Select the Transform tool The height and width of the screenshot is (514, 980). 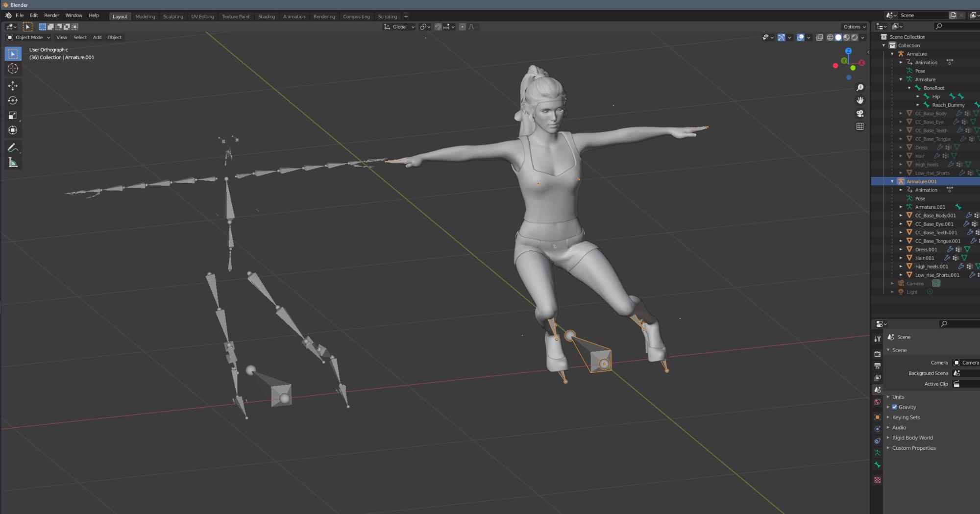[13, 130]
